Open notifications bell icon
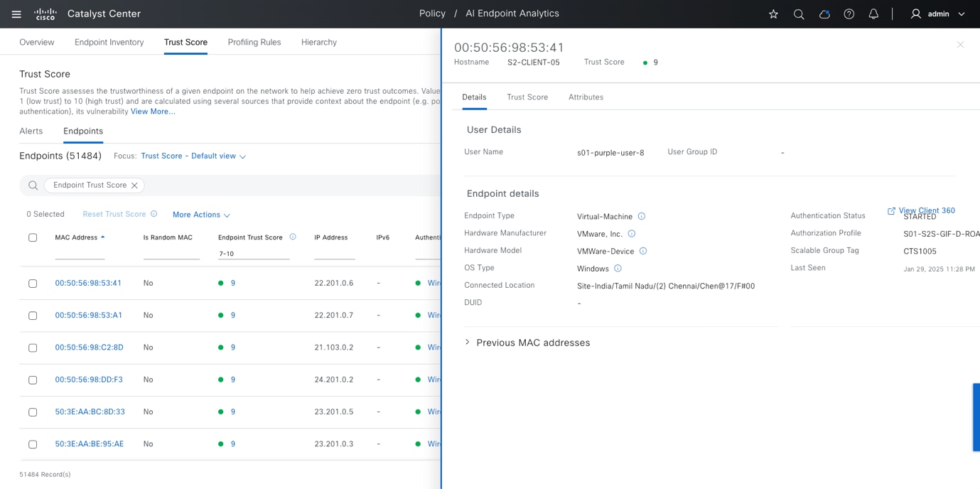 click(873, 14)
